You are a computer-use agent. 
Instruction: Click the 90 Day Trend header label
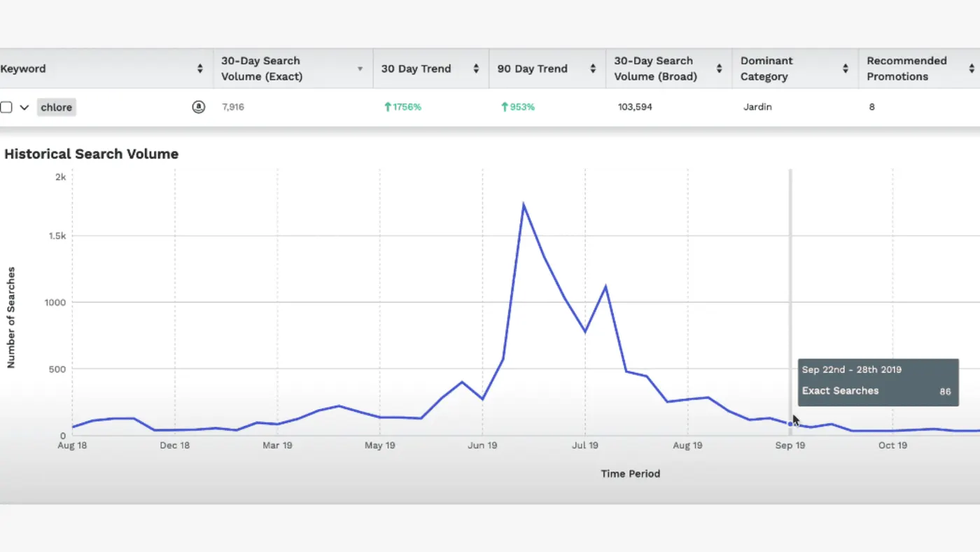click(x=532, y=69)
